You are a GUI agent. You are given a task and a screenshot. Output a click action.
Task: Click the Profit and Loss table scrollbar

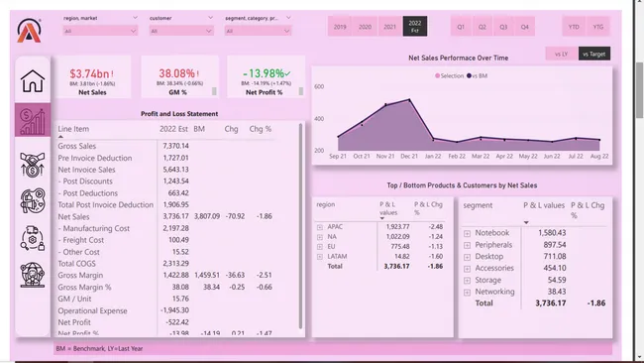click(300, 226)
